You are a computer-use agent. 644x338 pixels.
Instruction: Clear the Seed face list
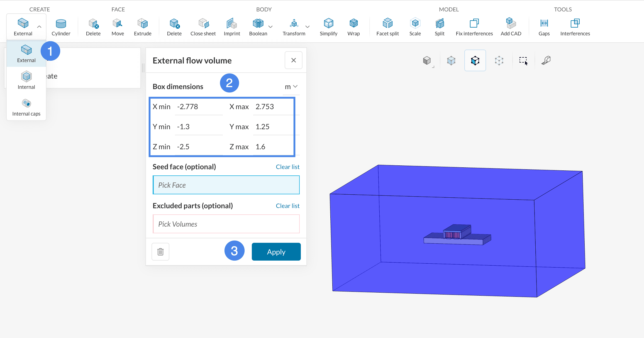tap(287, 167)
